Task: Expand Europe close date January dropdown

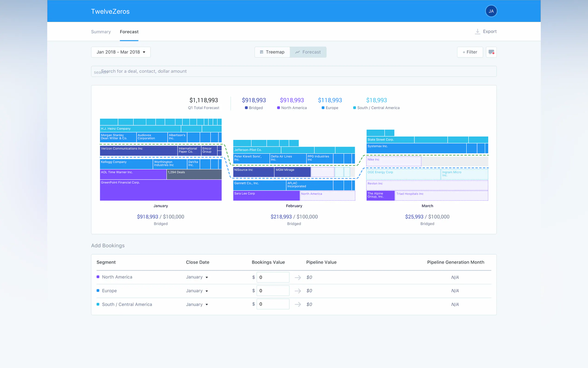Action: pyautogui.click(x=197, y=291)
